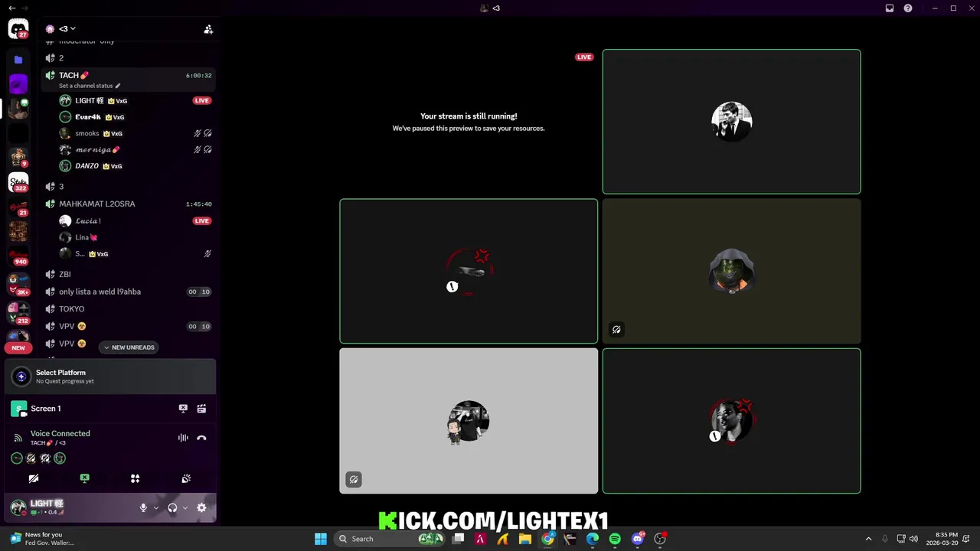
Task: Open News for you taskbar widget
Action: 42,539
